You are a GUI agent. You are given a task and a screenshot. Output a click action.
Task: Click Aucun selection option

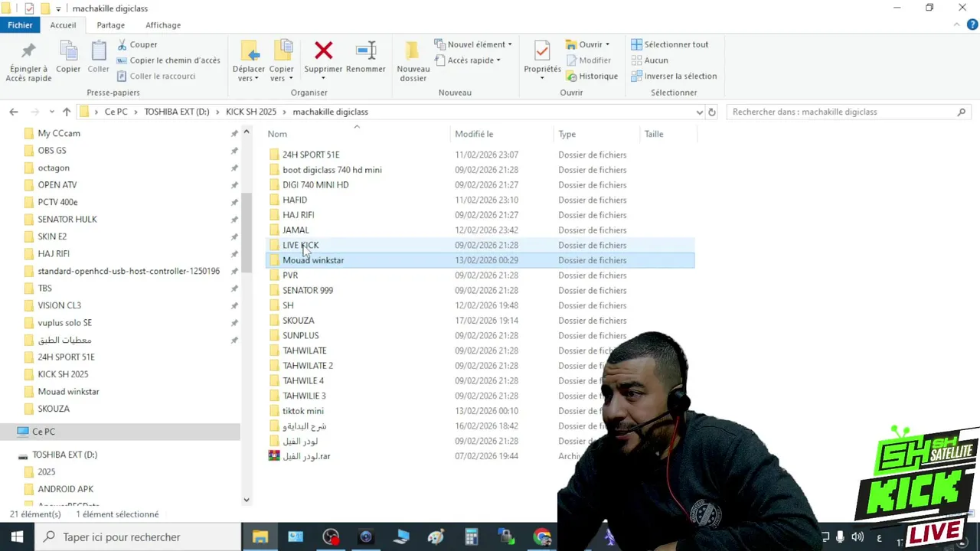click(x=649, y=60)
